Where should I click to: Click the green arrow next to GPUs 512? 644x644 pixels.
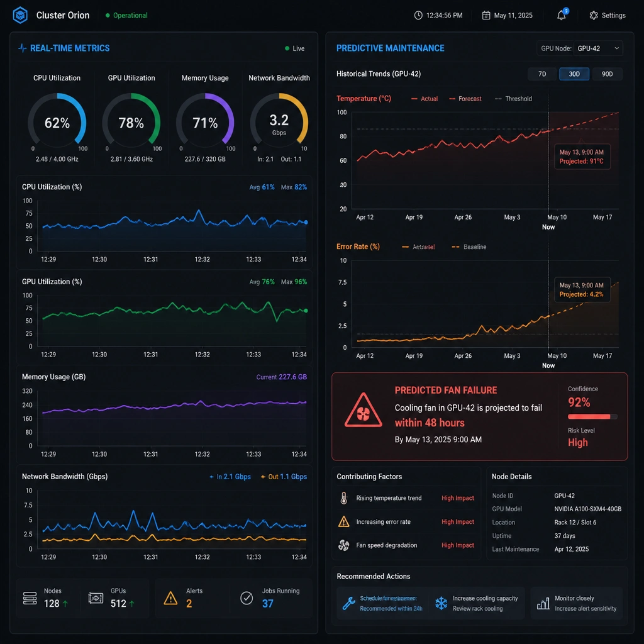pos(131,603)
